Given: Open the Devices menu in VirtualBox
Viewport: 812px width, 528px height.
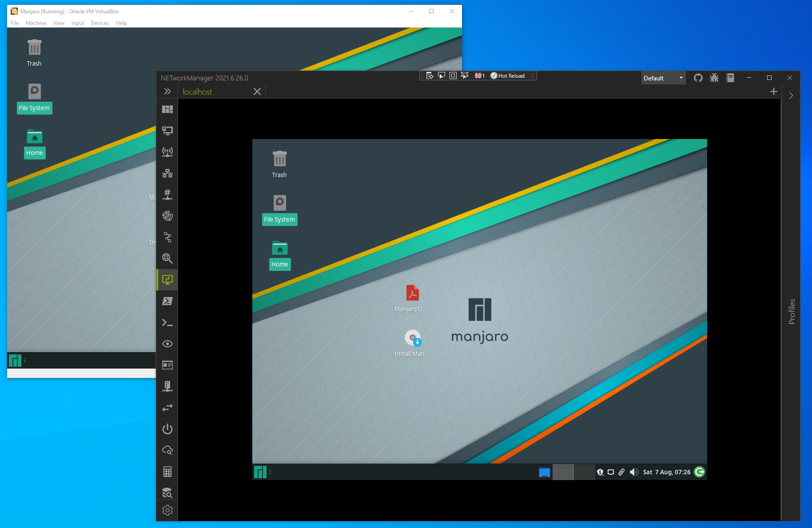Looking at the screenshot, I should point(100,23).
